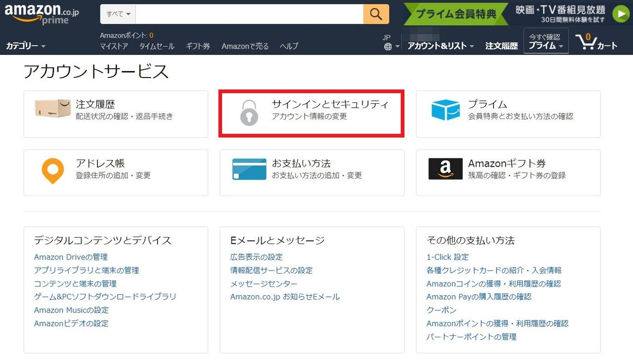Click the orange map pin icon

click(x=52, y=171)
